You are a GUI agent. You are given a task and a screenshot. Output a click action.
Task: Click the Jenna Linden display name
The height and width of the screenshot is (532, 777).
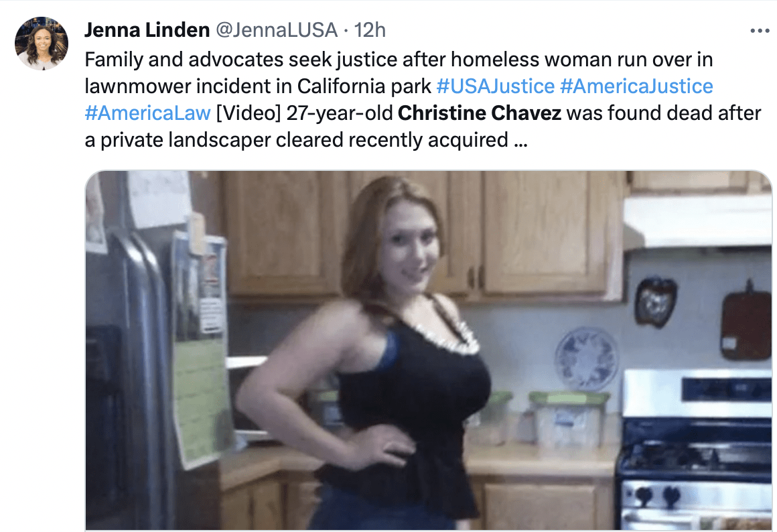coord(147,30)
